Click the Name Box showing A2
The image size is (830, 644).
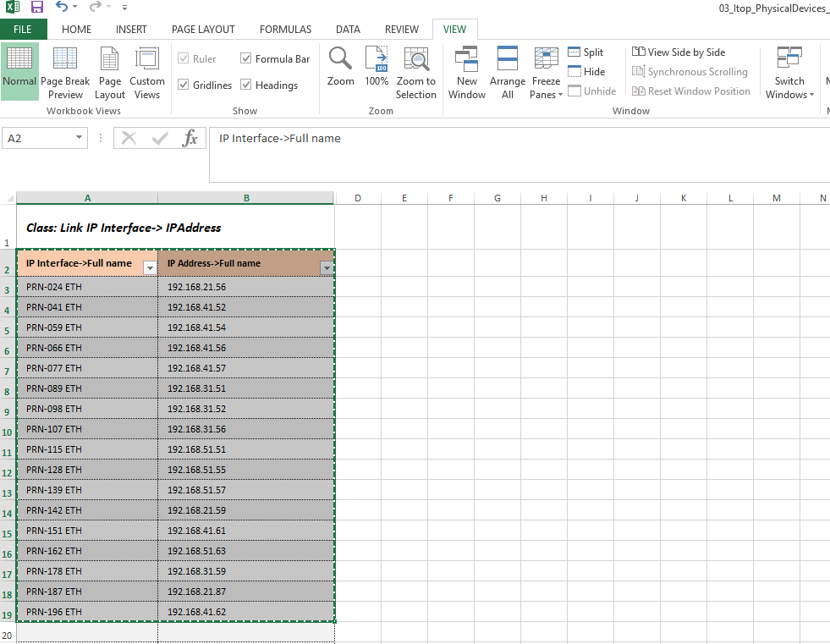pos(37,138)
